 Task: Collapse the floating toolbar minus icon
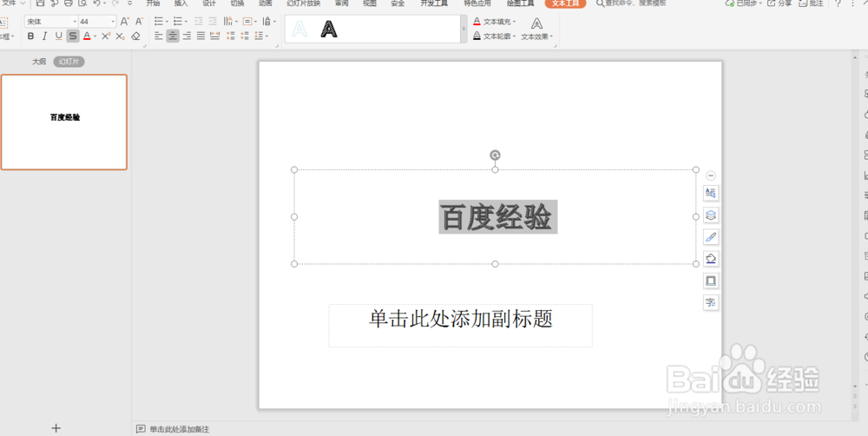712,175
